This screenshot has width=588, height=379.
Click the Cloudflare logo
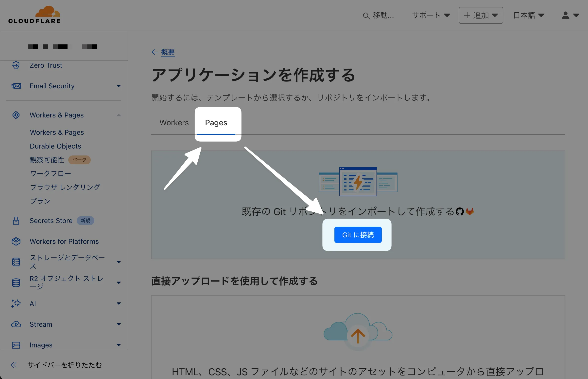tap(35, 15)
